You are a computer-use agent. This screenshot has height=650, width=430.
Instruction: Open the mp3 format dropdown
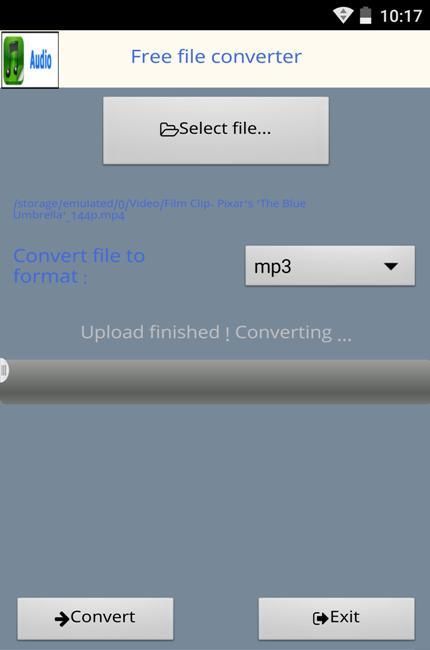(x=330, y=266)
